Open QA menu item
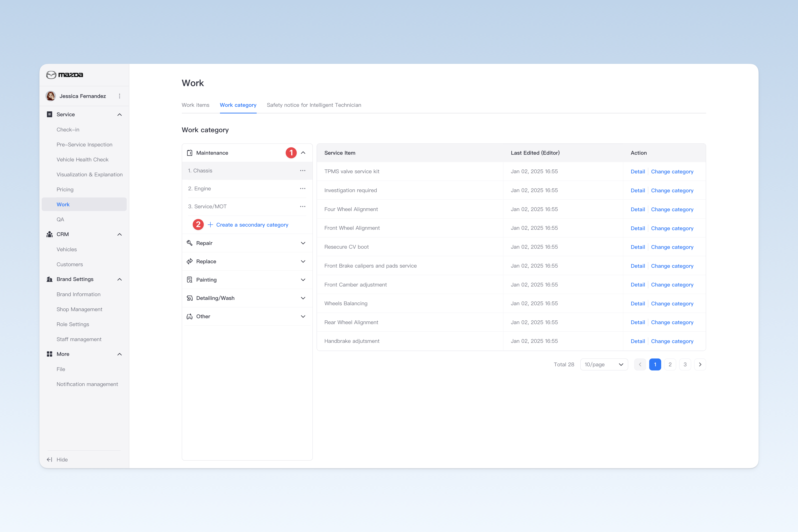 click(60, 219)
